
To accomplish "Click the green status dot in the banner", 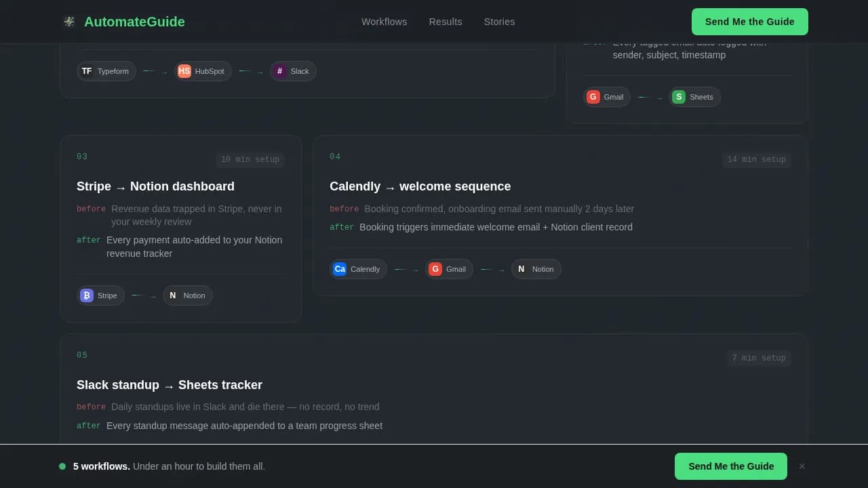I will coord(62,466).
